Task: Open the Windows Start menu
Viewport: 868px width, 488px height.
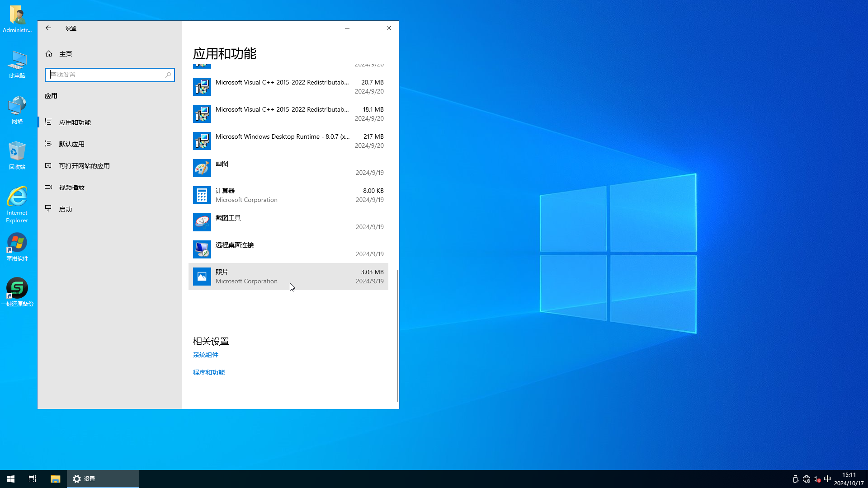Action: (x=11, y=479)
